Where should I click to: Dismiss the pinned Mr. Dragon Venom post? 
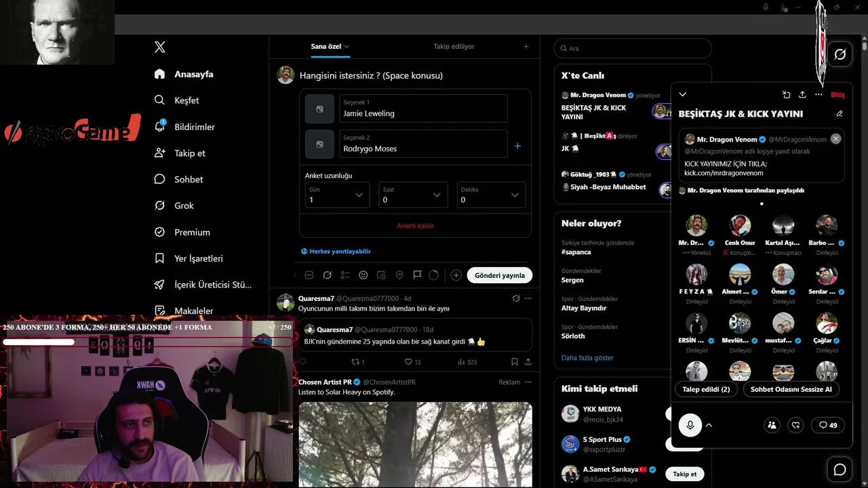835,139
